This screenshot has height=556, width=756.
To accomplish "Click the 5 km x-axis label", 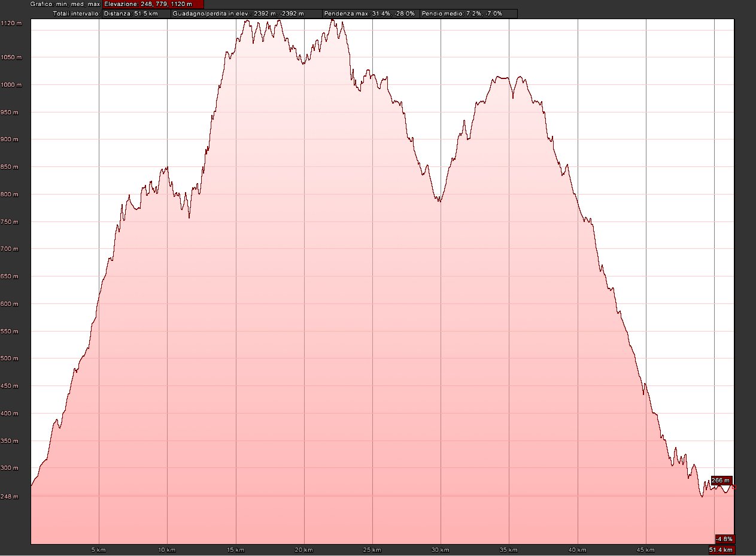I will point(99,550).
